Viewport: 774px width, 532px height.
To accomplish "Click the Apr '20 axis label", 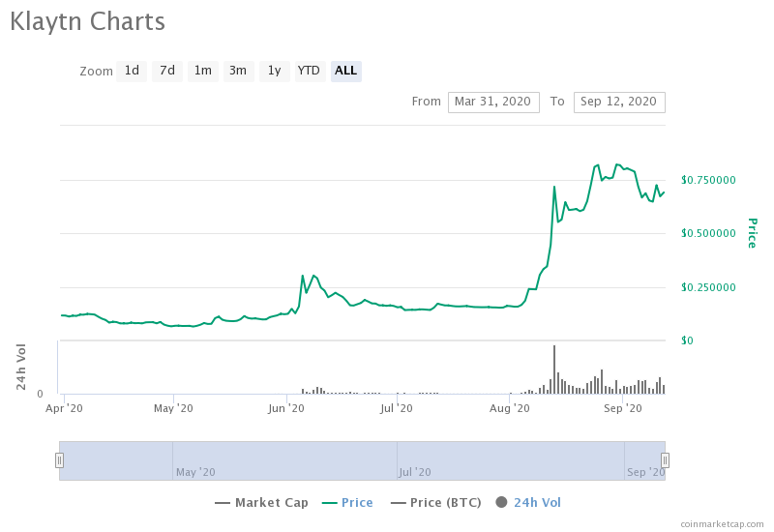I will (64, 408).
